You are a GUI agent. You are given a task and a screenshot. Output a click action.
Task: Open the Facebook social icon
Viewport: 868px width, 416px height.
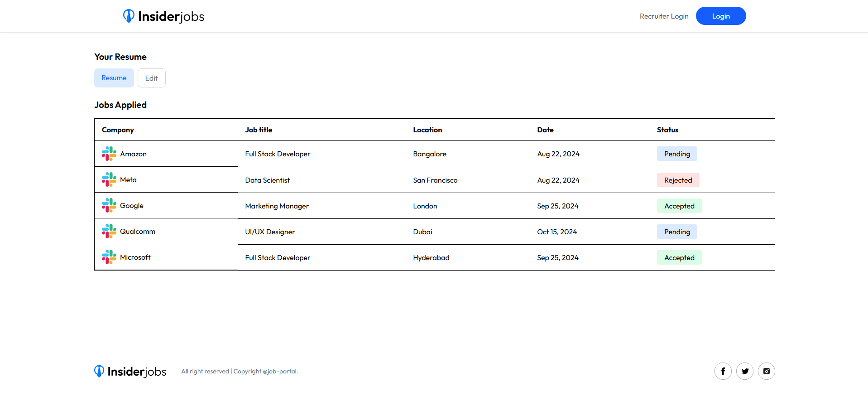tap(723, 371)
